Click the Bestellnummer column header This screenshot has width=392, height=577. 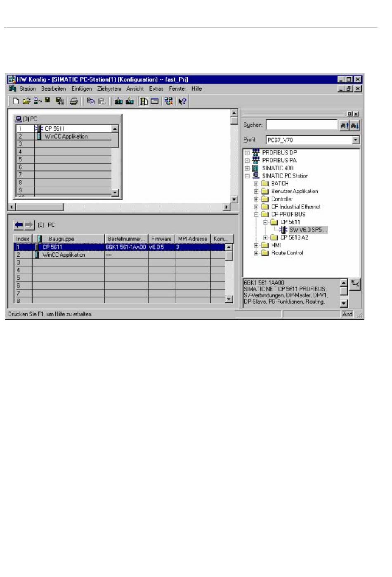click(126, 239)
